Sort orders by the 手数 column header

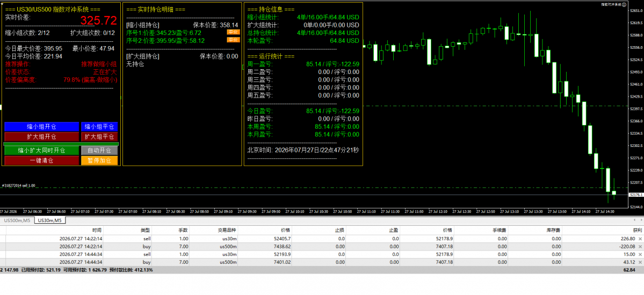tap(183, 230)
